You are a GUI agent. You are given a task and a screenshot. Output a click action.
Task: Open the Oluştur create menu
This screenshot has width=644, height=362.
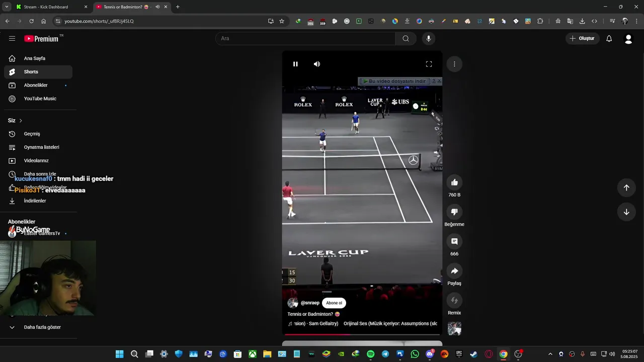(x=583, y=38)
